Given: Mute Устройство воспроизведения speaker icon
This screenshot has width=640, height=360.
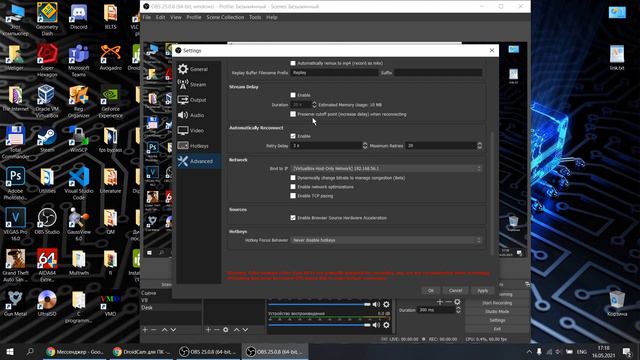Looking at the screenshot, I should tap(376, 325).
